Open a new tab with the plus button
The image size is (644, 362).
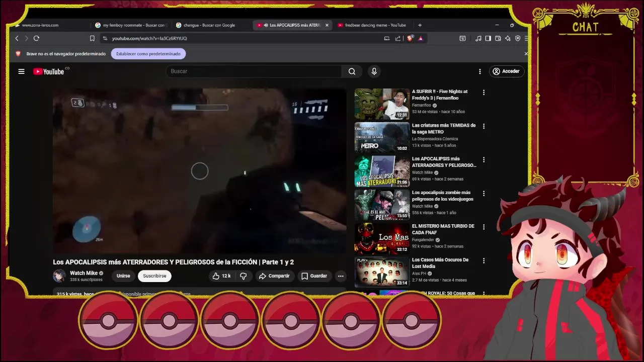(420, 25)
